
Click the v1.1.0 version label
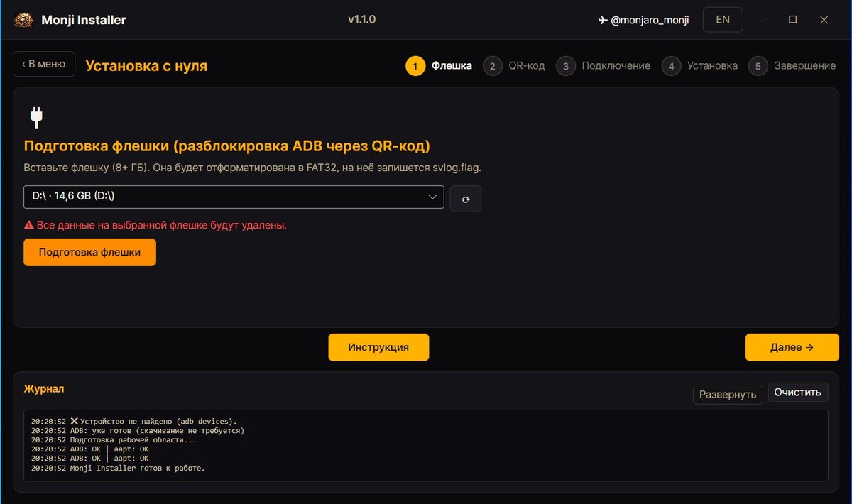[x=362, y=19]
